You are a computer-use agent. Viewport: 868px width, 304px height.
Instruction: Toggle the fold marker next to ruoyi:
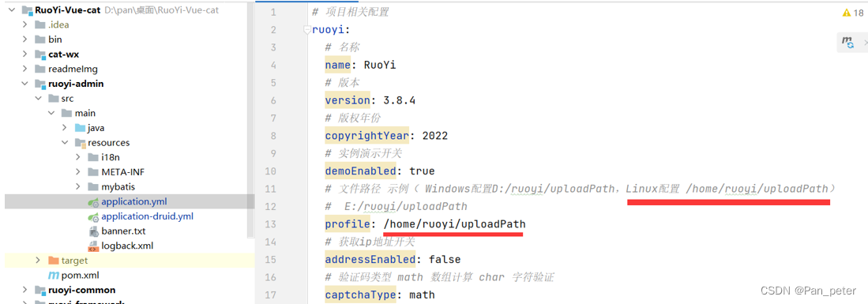(307, 30)
